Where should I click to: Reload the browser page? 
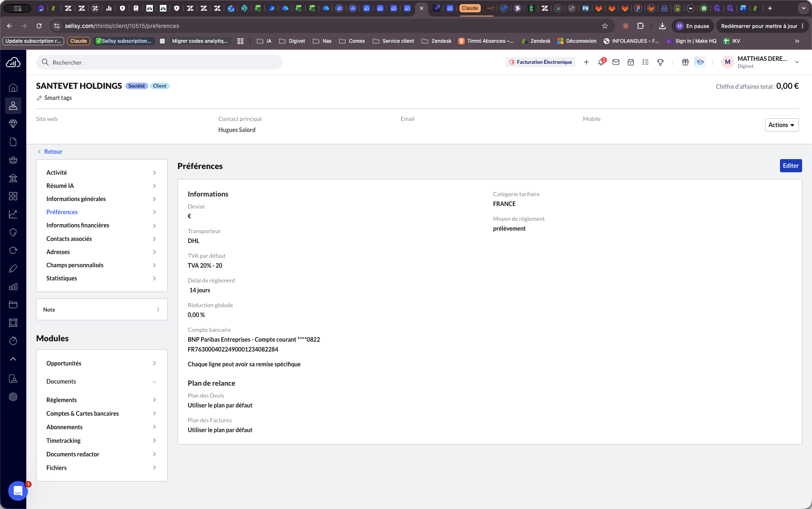click(x=39, y=26)
